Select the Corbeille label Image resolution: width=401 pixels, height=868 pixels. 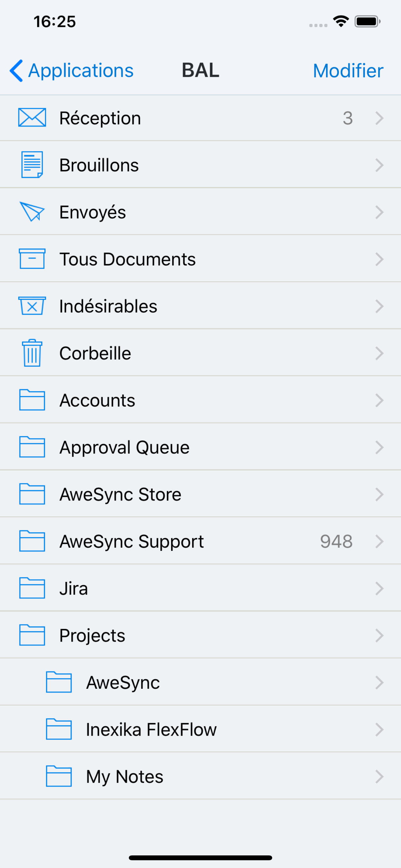[95, 353]
